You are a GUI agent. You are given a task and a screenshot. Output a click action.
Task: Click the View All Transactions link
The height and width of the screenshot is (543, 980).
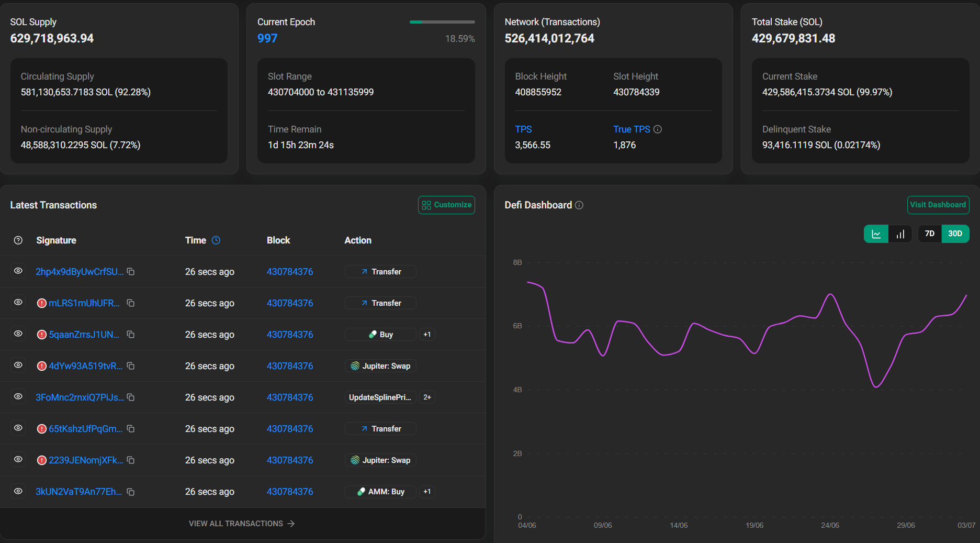[x=242, y=524]
